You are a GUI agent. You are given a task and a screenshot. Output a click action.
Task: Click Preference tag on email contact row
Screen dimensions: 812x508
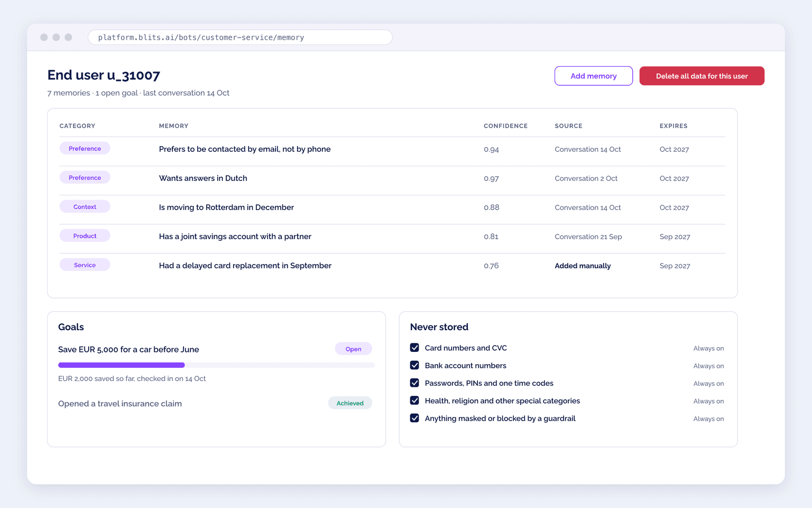85,148
